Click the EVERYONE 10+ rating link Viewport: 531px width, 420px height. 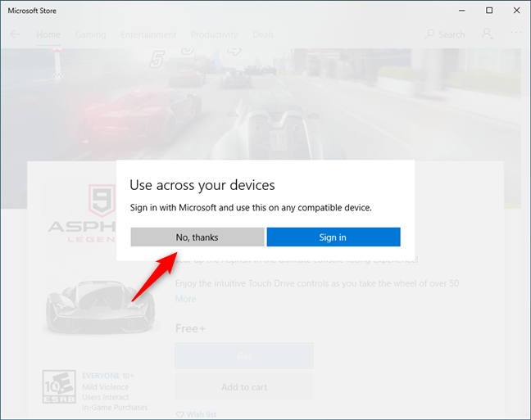point(108,376)
